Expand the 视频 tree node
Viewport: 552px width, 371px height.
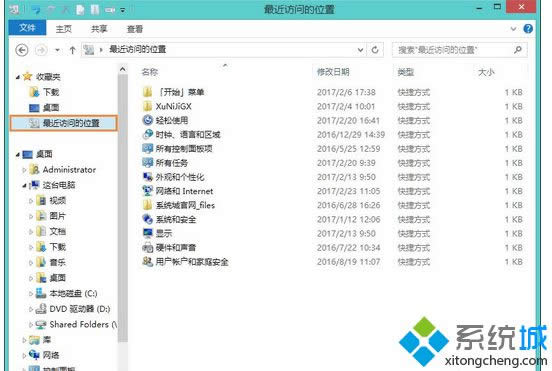tap(31, 201)
